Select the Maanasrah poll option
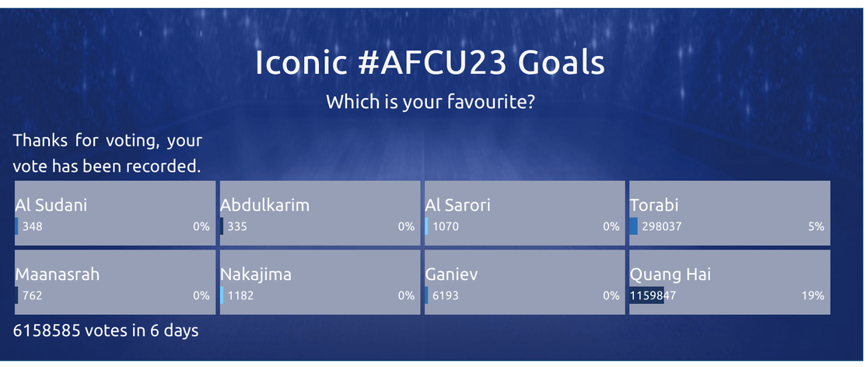The width and height of the screenshot is (868, 367). click(114, 282)
